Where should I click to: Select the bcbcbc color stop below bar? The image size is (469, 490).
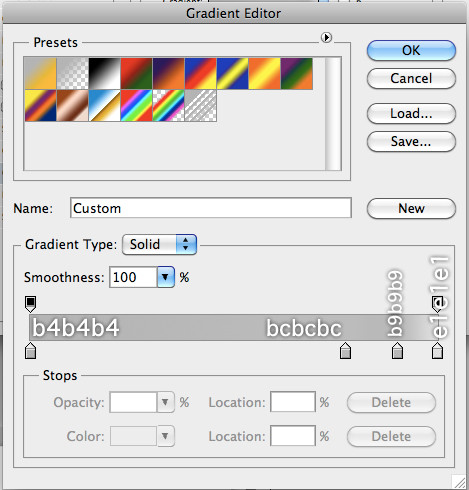(345, 351)
